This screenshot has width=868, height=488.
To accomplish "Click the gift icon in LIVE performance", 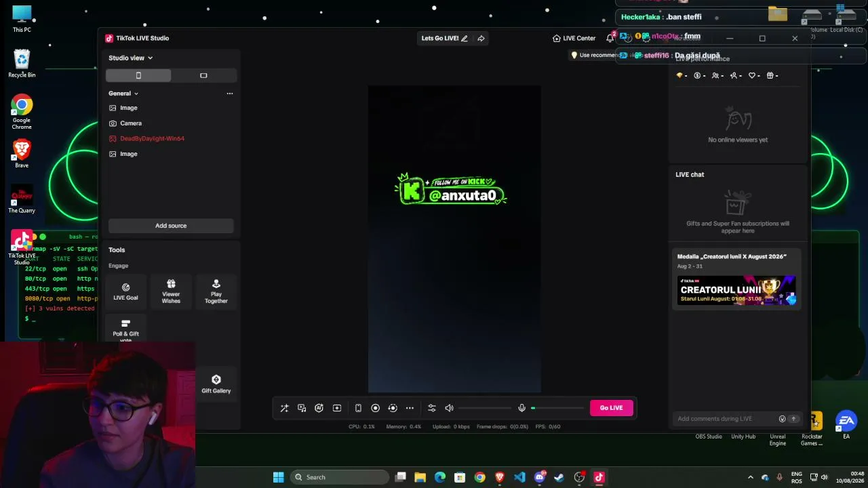I will (770, 75).
